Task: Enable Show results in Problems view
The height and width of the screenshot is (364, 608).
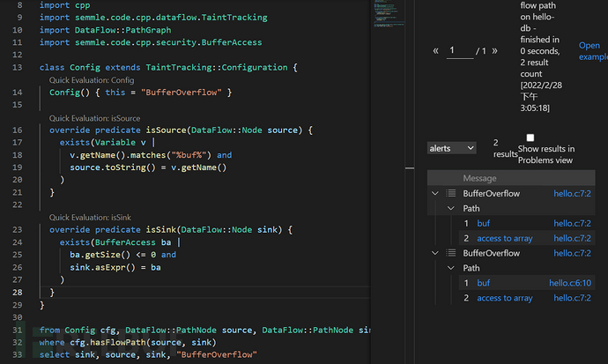Action: (530, 137)
